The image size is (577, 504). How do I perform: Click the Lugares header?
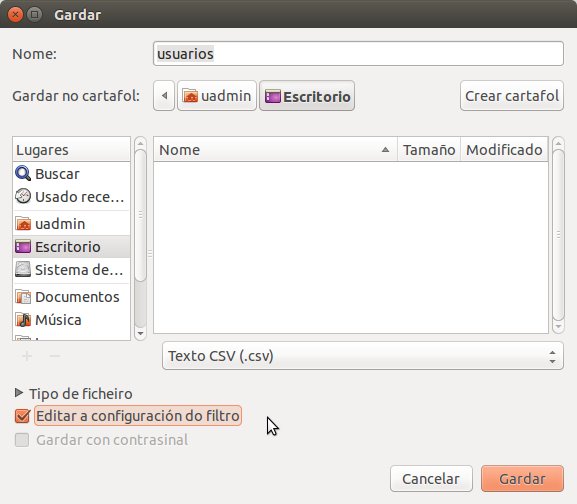tap(71, 149)
